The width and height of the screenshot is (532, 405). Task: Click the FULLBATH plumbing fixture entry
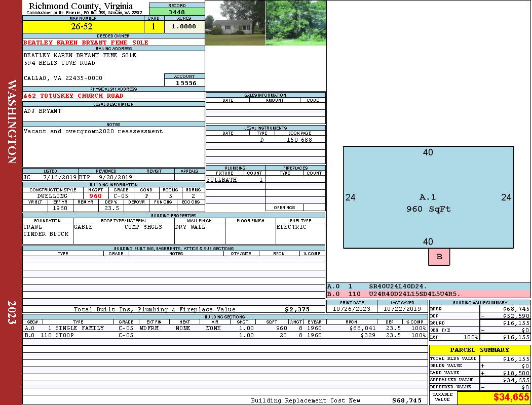click(222, 180)
